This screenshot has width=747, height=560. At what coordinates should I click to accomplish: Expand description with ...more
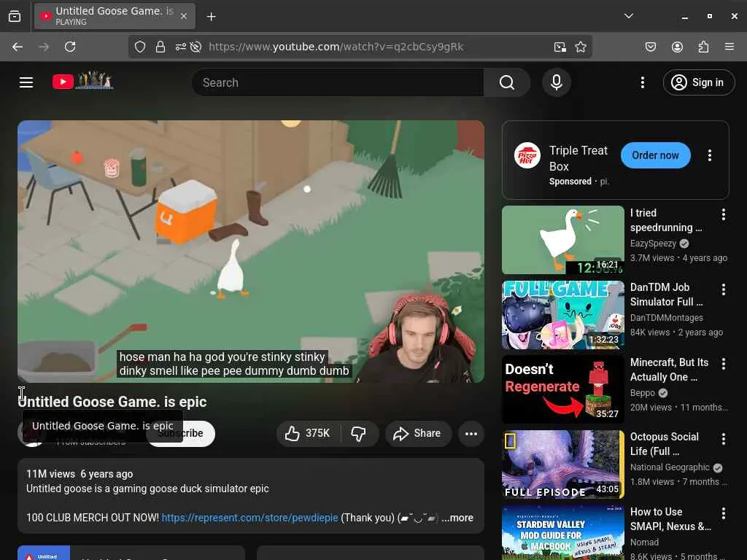pyautogui.click(x=457, y=518)
